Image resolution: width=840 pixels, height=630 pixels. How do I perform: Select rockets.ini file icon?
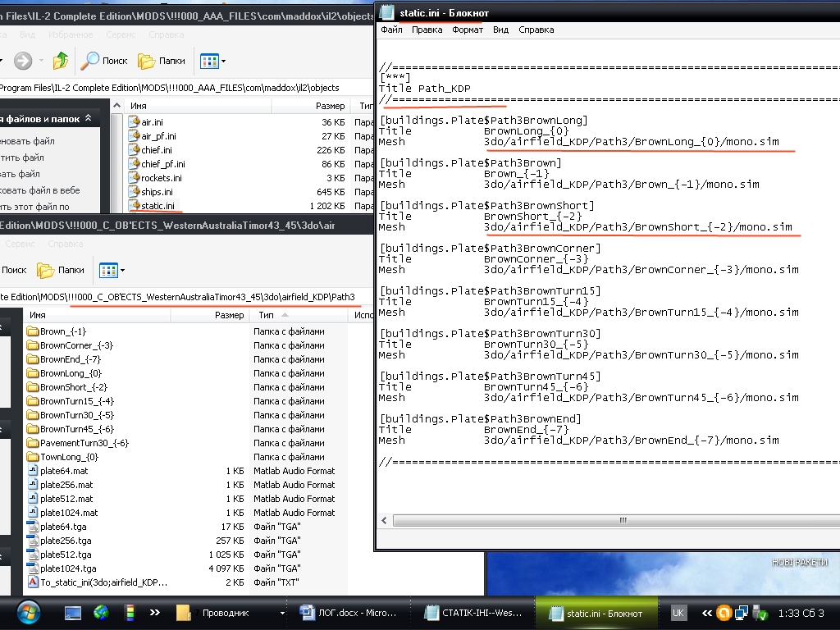(x=134, y=178)
